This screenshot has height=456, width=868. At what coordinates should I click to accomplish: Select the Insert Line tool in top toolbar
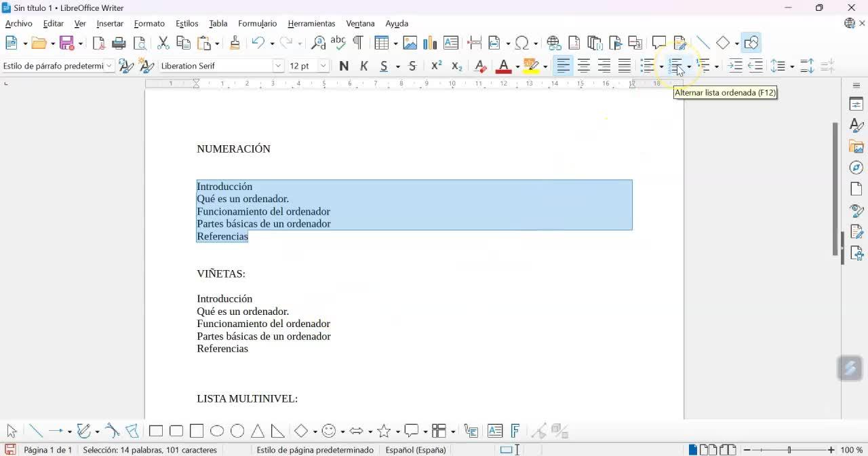pos(703,43)
